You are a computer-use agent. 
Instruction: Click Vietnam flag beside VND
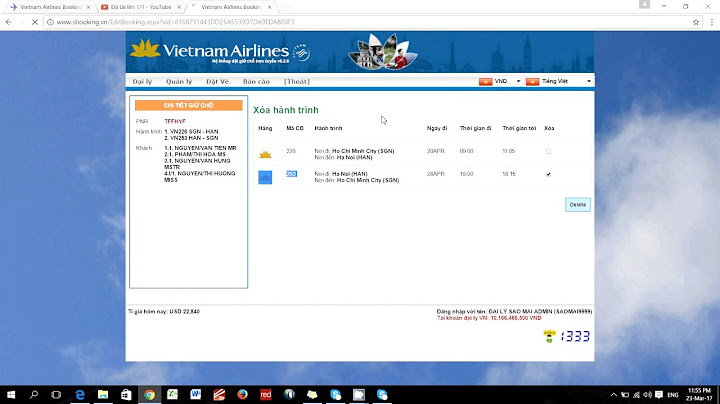[x=485, y=81]
